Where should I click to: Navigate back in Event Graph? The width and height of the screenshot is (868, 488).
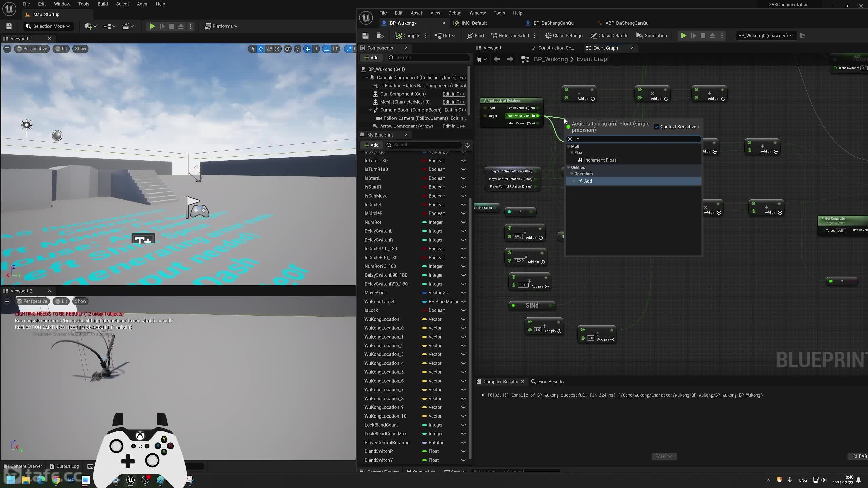click(x=497, y=59)
